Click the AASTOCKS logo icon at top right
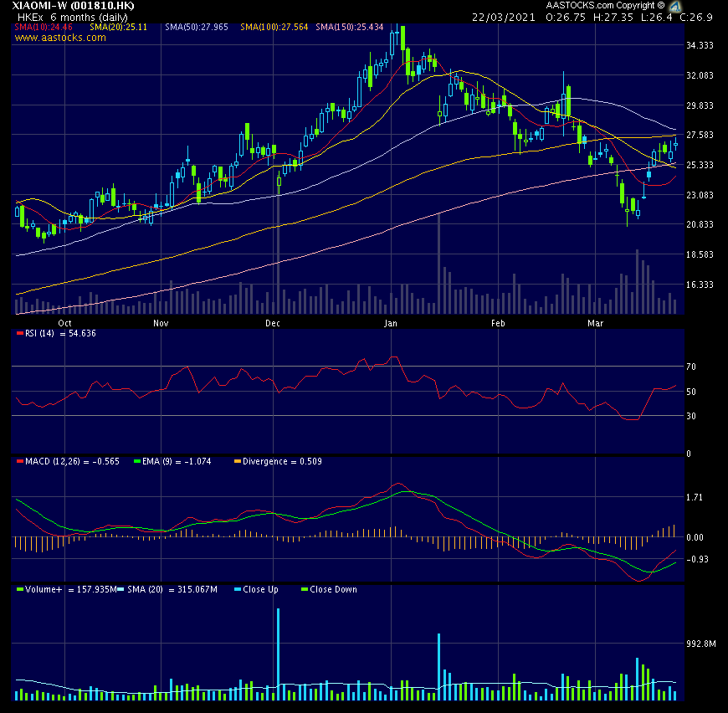This screenshot has width=728, height=713. coord(675,6)
